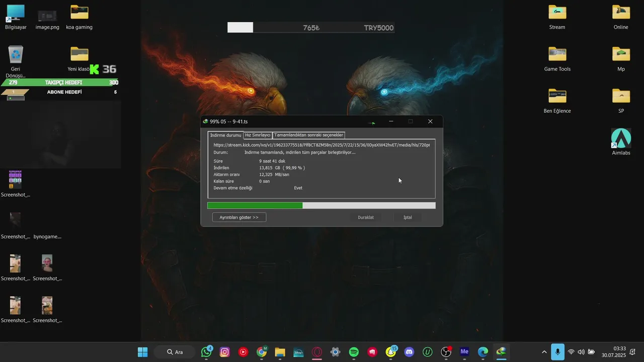The height and width of the screenshot is (362, 644).
Task: Open Opera GX from the taskbar
Action: point(317,352)
